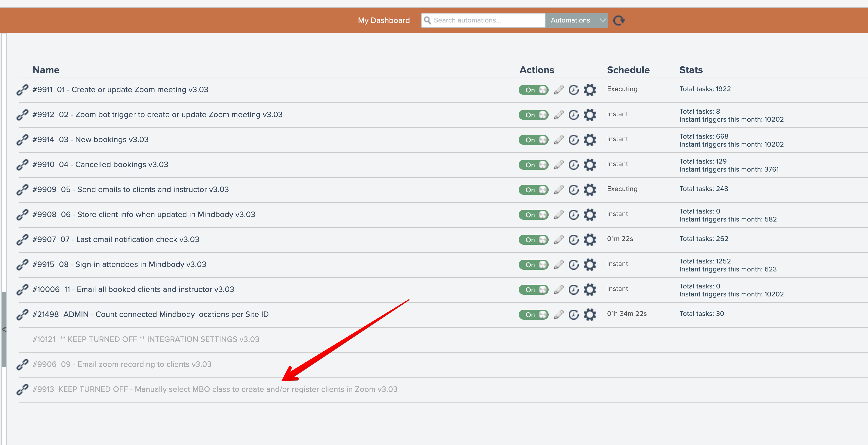Edit #9915 Sign-in attendees with pencil icon
868x445 pixels.
[559, 265]
